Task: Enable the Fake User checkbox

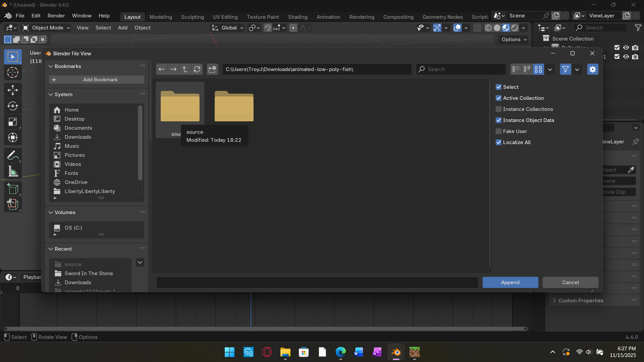Action: coord(499,131)
